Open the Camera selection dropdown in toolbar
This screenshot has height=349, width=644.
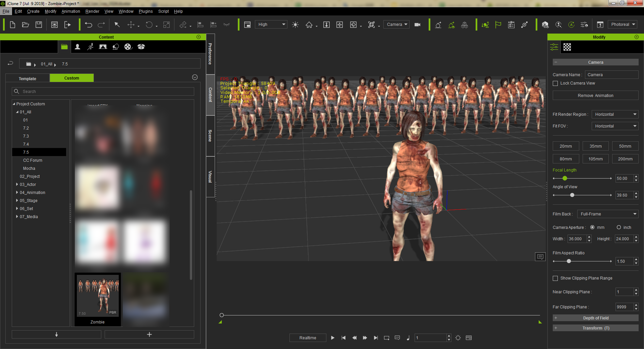(396, 24)
